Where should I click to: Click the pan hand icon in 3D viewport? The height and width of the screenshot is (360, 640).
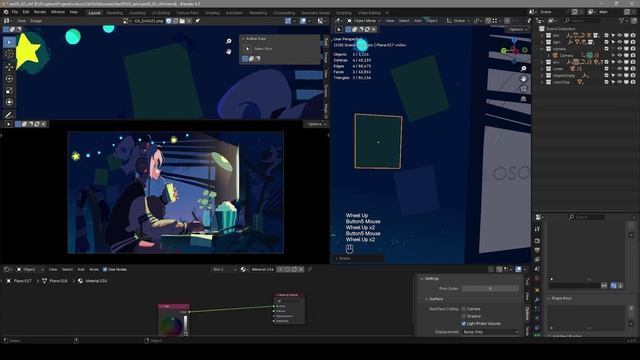(524, 78)
